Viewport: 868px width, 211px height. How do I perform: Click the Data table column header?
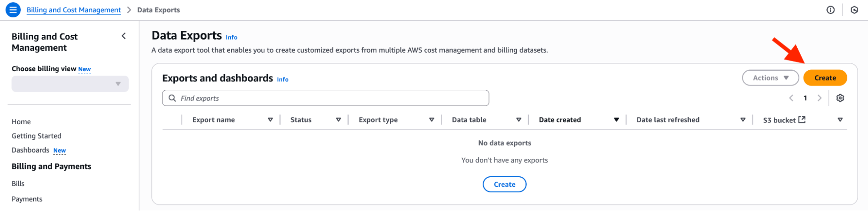click(x=469, y=120)
